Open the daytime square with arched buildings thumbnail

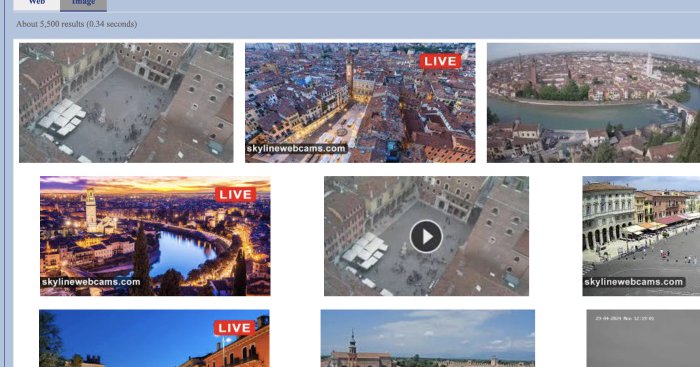click(x=641, y=236)
